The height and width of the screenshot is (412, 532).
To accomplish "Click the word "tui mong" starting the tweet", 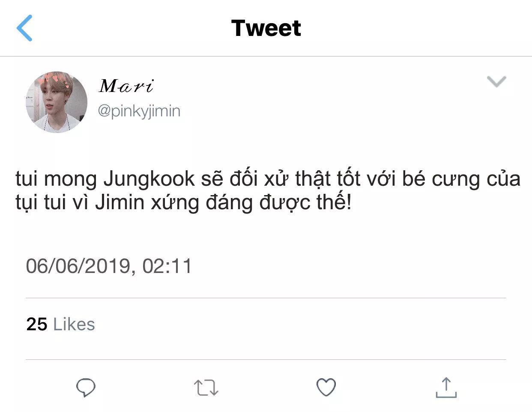I will coord(56,179).
